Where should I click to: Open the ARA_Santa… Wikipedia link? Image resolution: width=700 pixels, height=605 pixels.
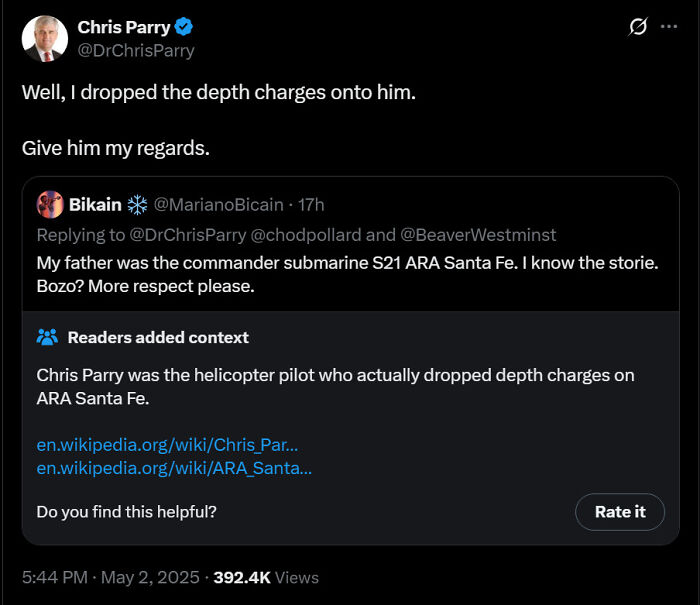click(174, 468)
